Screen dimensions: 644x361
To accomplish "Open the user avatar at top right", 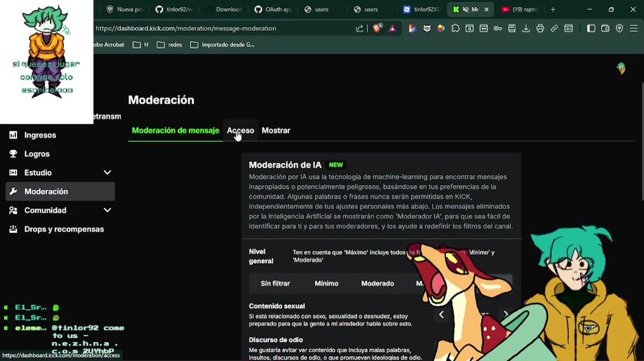I will click(621, 68).
